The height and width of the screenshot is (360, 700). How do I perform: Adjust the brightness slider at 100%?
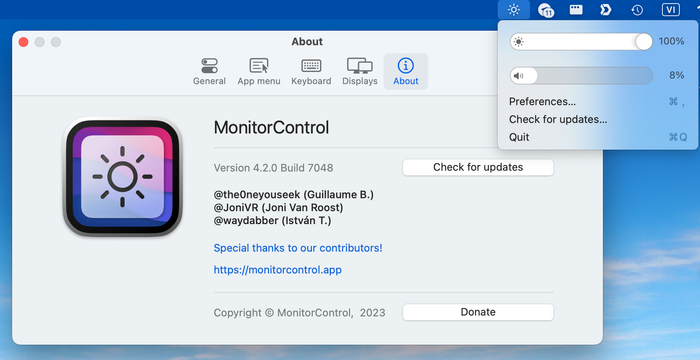click(581, 42)
